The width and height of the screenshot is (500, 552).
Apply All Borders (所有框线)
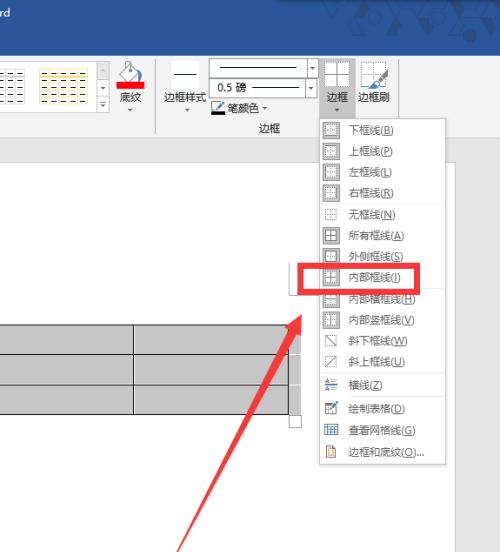point(382,236)
